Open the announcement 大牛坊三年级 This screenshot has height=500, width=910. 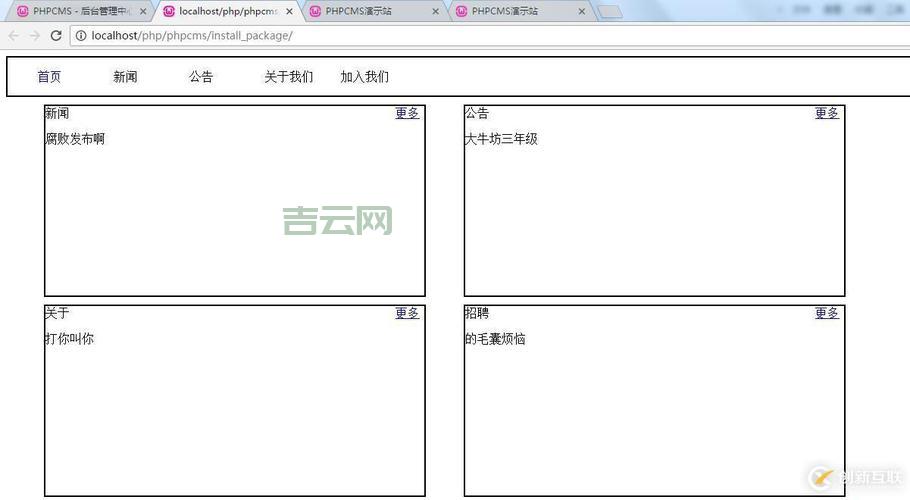(501, 139)
